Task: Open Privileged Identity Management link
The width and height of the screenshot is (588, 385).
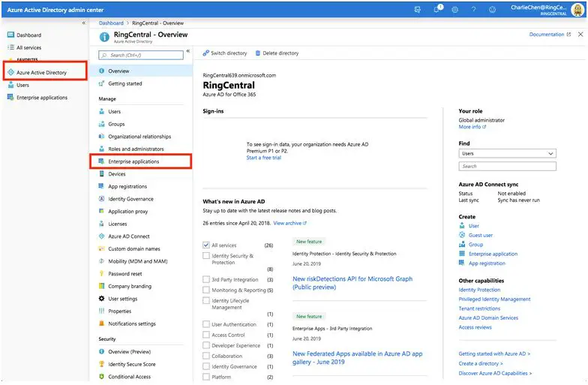Action: coord(494,299)
